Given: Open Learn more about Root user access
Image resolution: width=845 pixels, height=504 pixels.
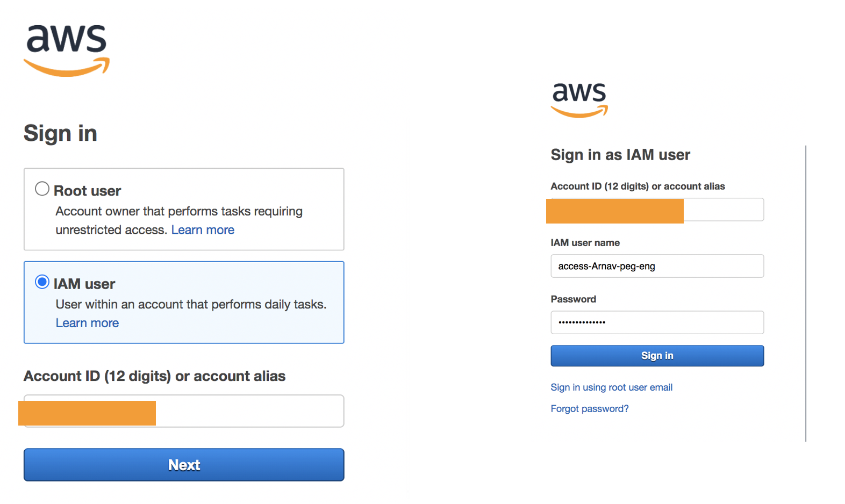Looking at the screenshot, I should (203, 230).
